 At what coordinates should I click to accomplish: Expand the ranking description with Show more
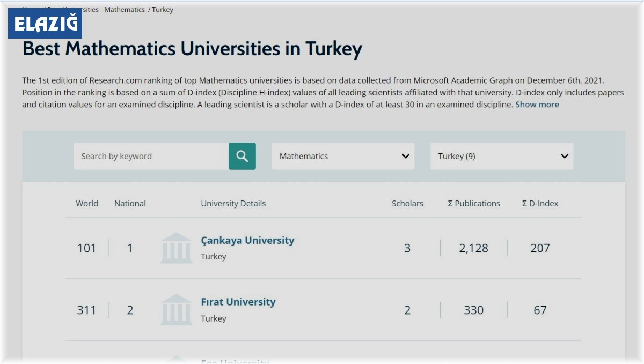[x=537, y=105]
